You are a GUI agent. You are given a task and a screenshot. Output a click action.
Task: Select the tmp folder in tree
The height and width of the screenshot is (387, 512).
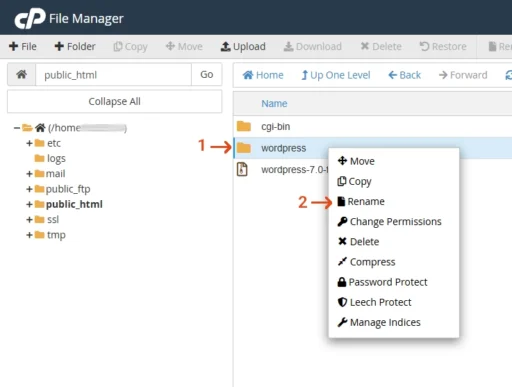point(56,235)
